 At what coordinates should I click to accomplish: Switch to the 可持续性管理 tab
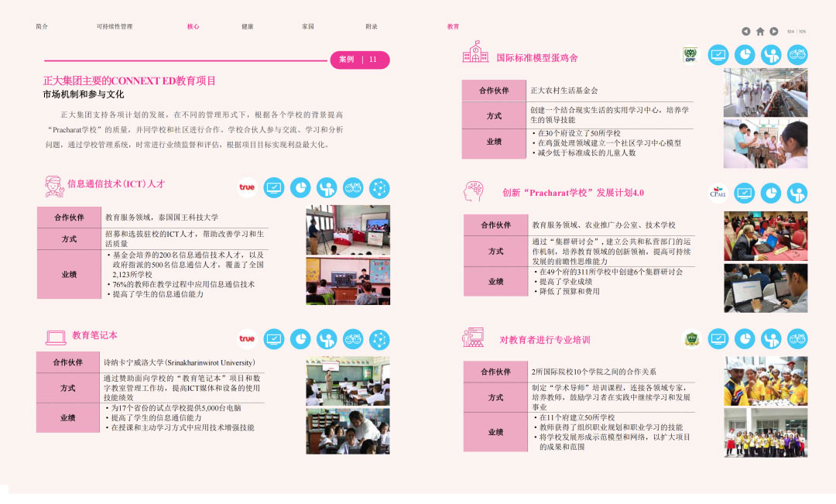(x=115, y=26)
